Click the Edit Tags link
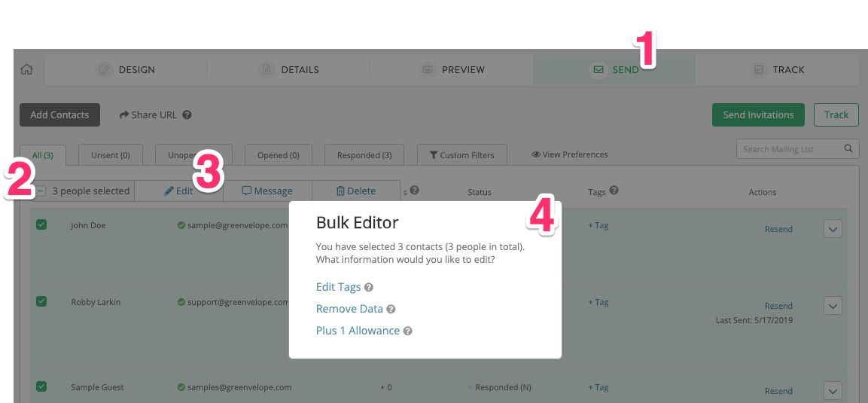The image size is (868, 403). [338, 287]
